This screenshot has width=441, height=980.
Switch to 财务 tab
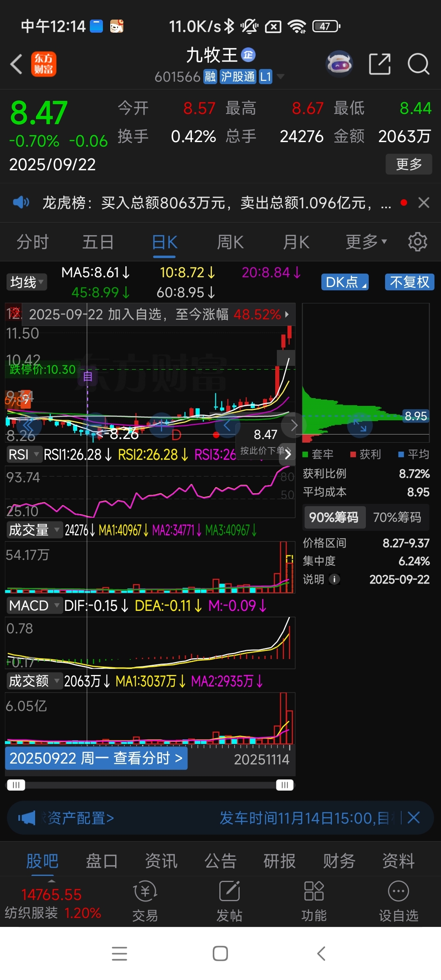pos(339,861)
